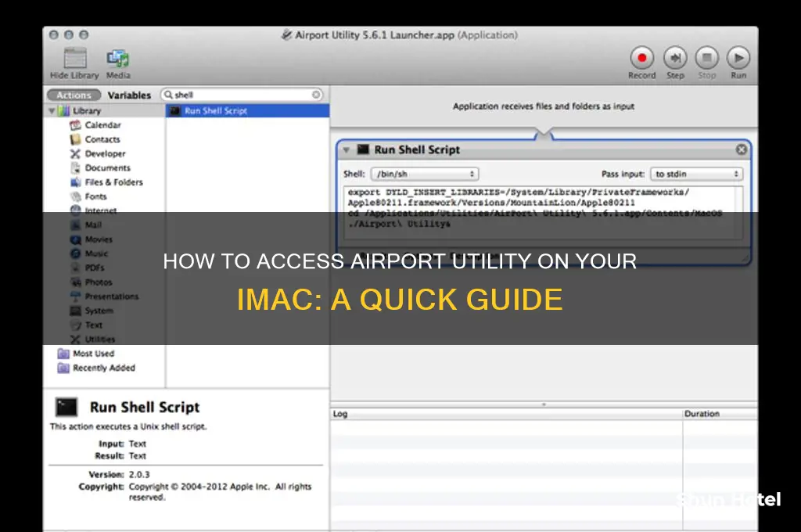Click the Stop workflow button
The image size is (801, 532).
[707, 58]
